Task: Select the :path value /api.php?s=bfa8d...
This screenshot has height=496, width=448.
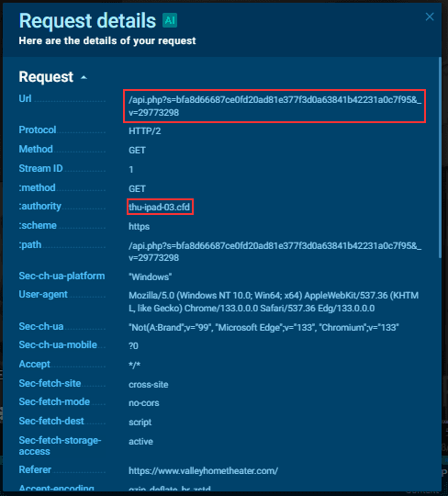Action: (274, 252)
